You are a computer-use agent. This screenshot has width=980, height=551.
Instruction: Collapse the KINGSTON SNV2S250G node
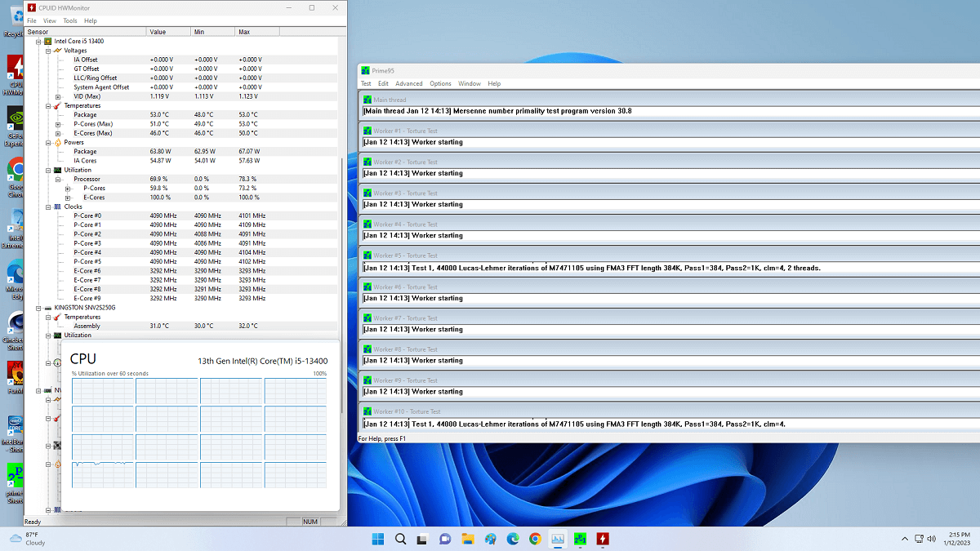[x=38, y=308]
